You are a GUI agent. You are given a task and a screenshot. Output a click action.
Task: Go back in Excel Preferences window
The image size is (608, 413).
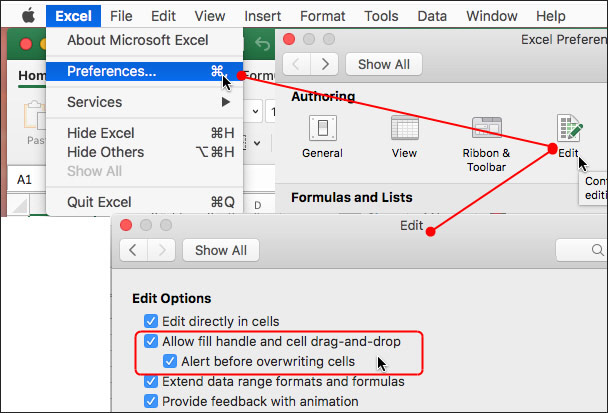[x=297, y=64]
